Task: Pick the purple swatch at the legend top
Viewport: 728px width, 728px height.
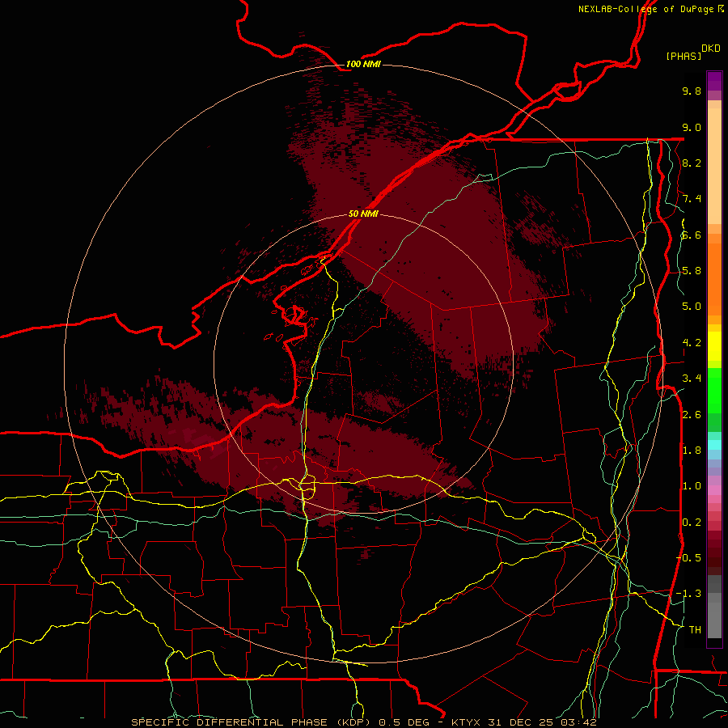Action: (x=714, y=81)
